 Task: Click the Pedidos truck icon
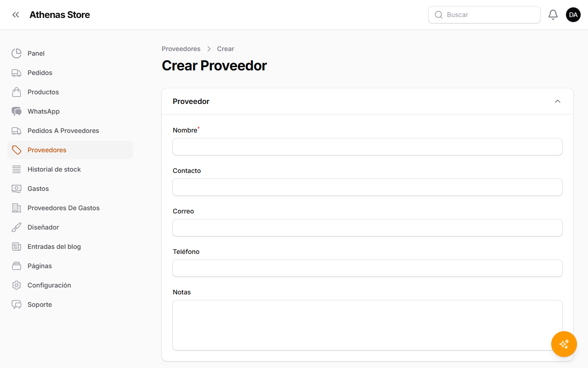pyautogui.click(x=17, y=73)
